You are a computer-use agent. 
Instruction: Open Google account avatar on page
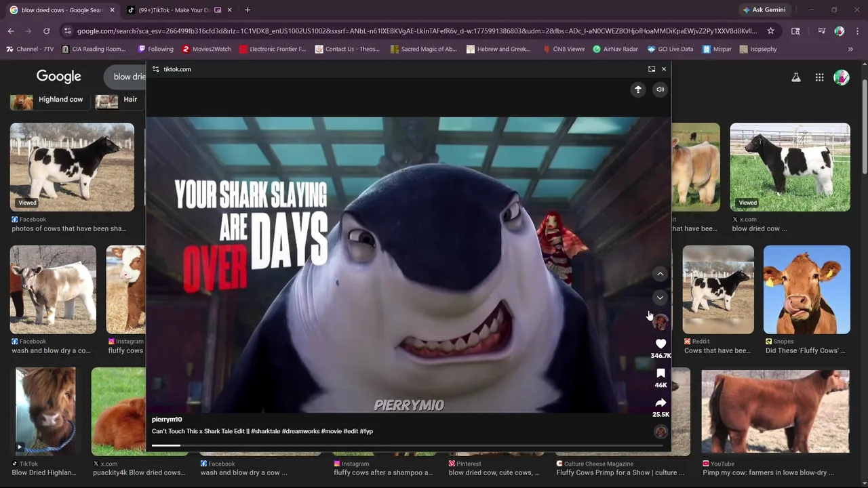(x=842, y=77)
